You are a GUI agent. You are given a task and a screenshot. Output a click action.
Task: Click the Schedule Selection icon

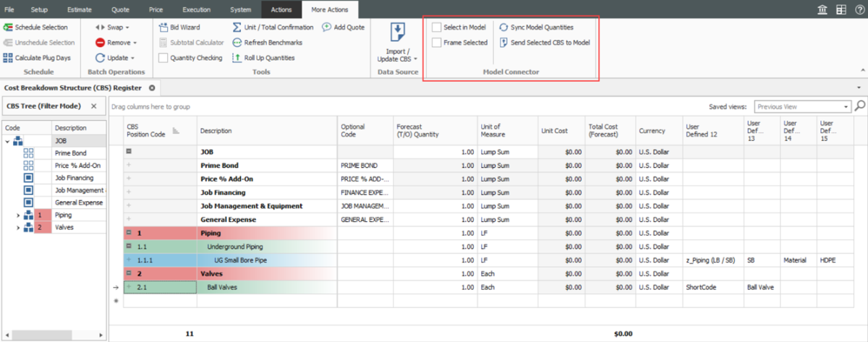pyautogui.click(x=9, y=27)
